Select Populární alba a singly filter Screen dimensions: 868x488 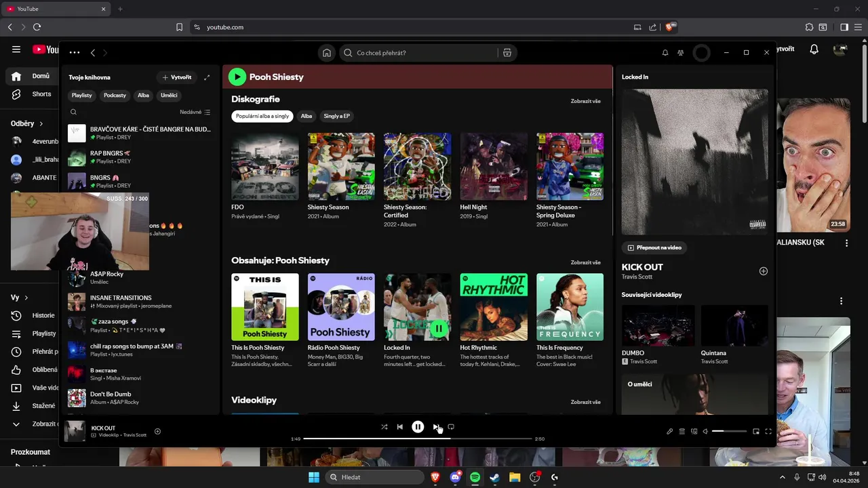(x=262, y=116)
